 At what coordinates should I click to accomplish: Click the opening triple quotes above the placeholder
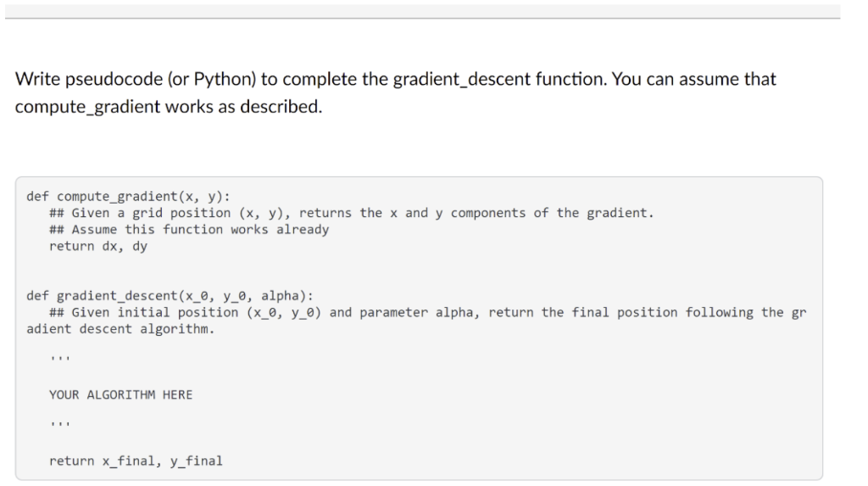click(59, 362)
